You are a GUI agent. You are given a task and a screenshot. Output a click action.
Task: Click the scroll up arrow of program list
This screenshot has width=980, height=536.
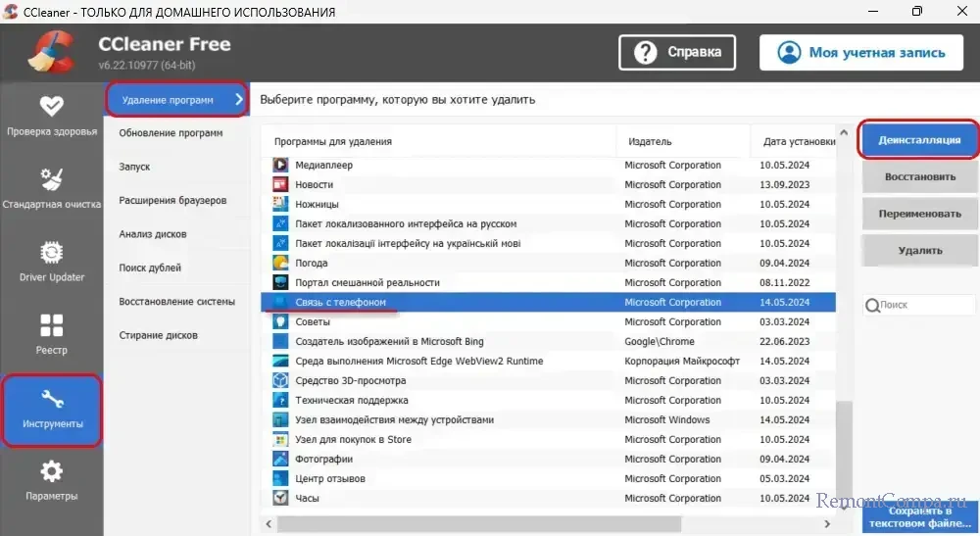pyautogui.click(x=843, y=133)
